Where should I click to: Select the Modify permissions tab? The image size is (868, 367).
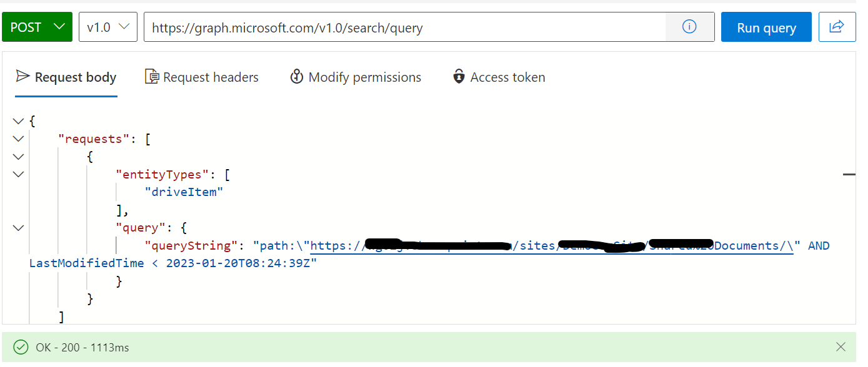[x=355, y=76]
